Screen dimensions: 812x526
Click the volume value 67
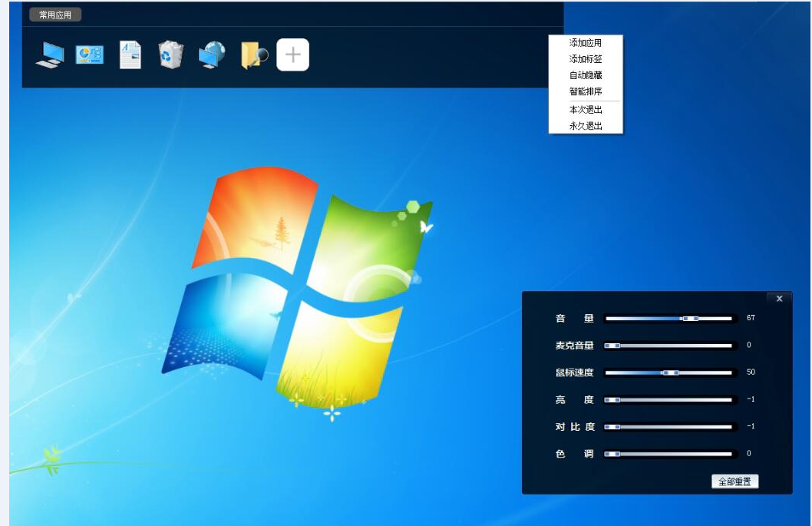click(x=751, y=318)
